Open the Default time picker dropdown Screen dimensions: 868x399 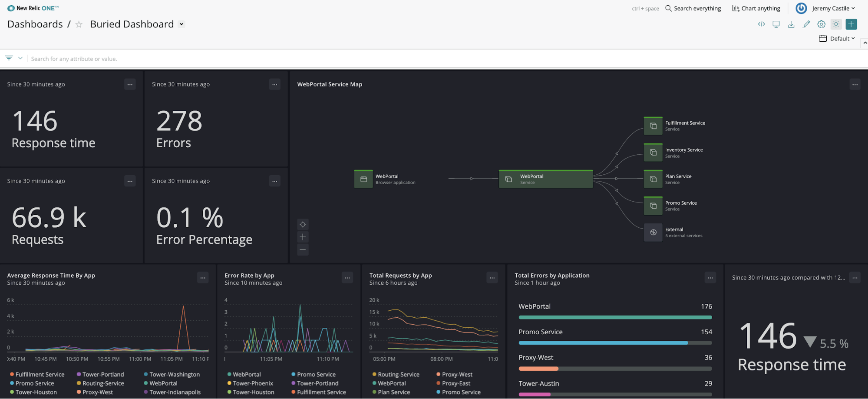click(x=837, y=39)
